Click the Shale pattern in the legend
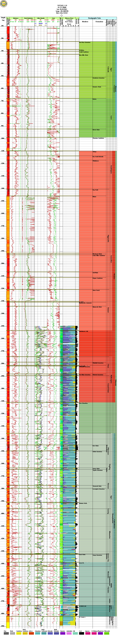Image resolution: width=123 pixels, height=644 pixels. coord(13,633)
